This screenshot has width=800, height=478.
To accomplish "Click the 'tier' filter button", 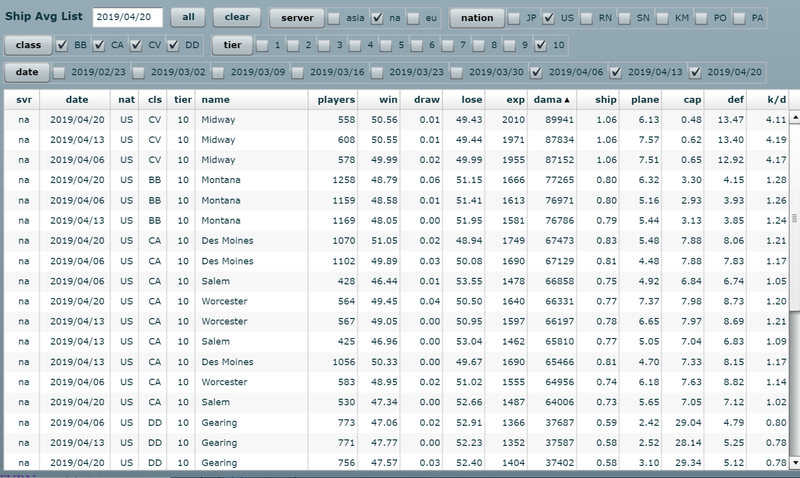I will (229, 45).
